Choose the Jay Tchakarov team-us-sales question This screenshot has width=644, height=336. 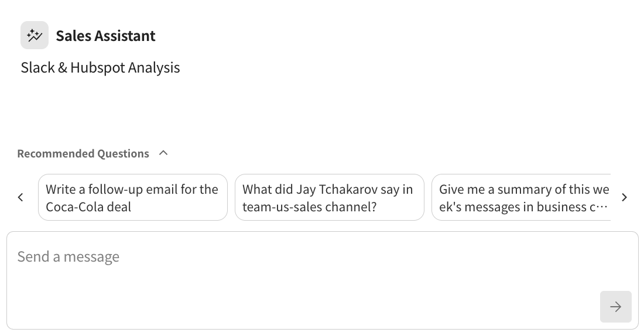pos(329,197)
